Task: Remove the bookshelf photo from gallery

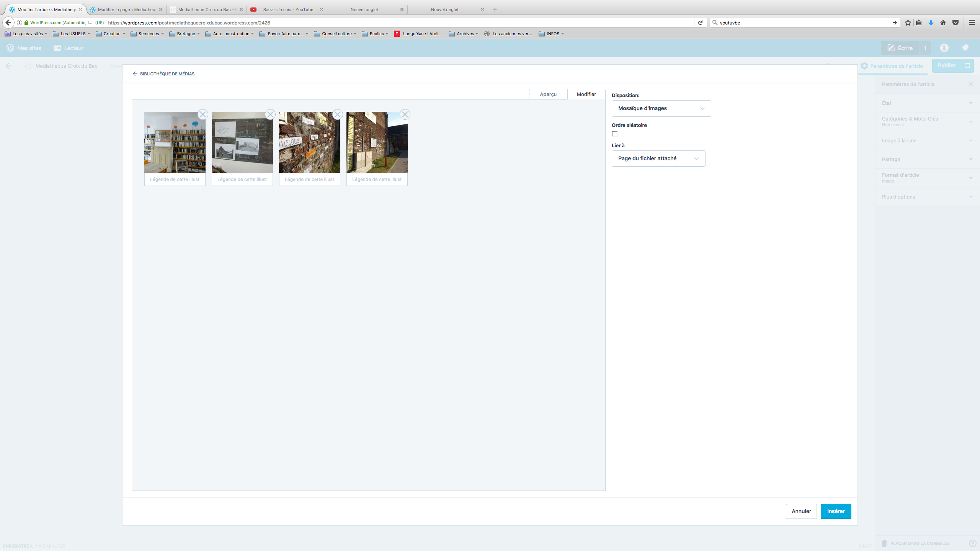Action: 203,114
